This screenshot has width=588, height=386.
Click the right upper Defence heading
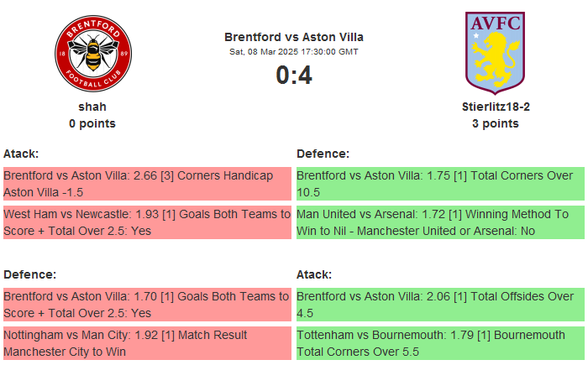click(323, 154)
